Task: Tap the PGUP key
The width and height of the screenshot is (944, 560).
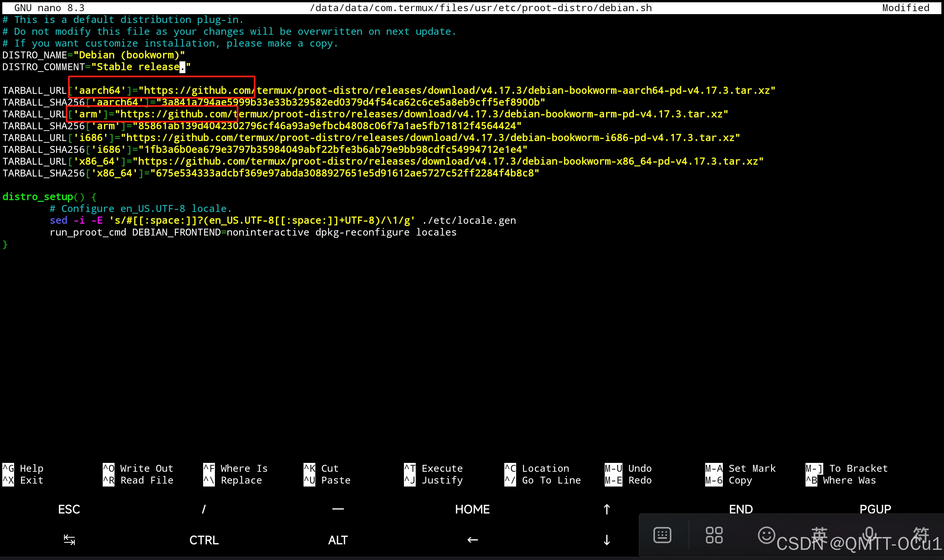Action: (875, 509)
